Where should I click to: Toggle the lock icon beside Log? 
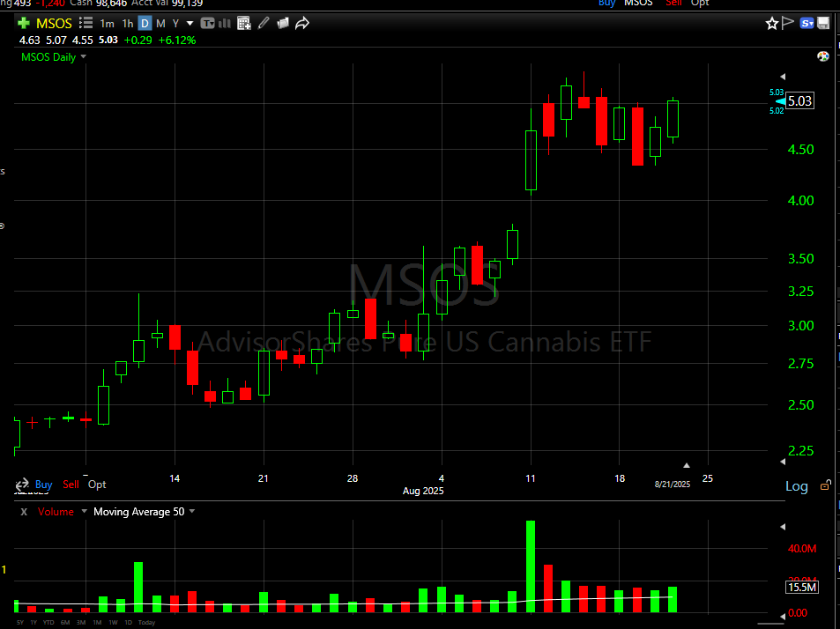tap(826, 485)
